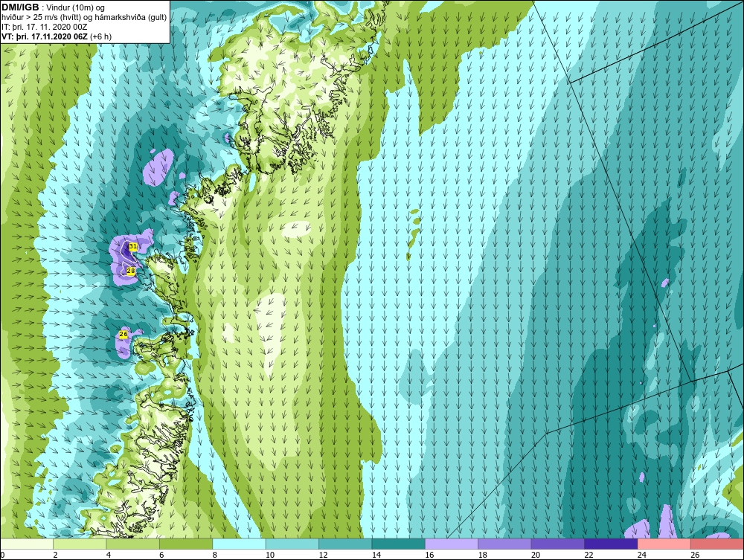Select the 24–26 m/s pink legend swatch
744x560 pixels.
[x=664, y=544]
